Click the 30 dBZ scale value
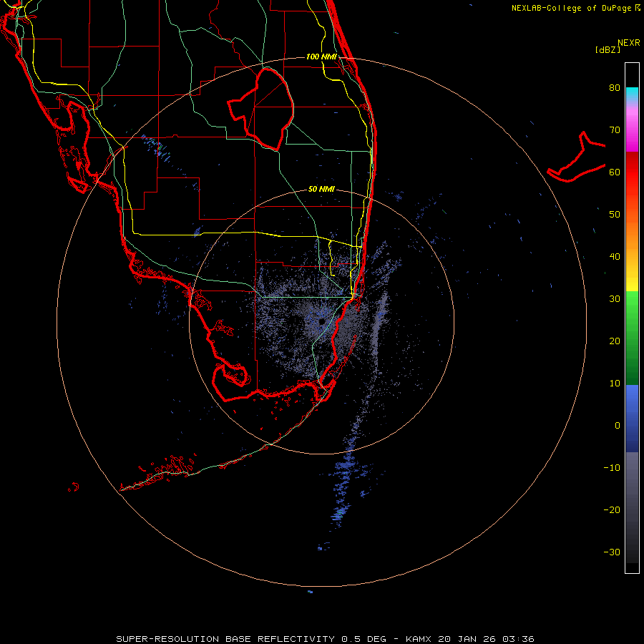The image size is (644, 644). [615, 299]
